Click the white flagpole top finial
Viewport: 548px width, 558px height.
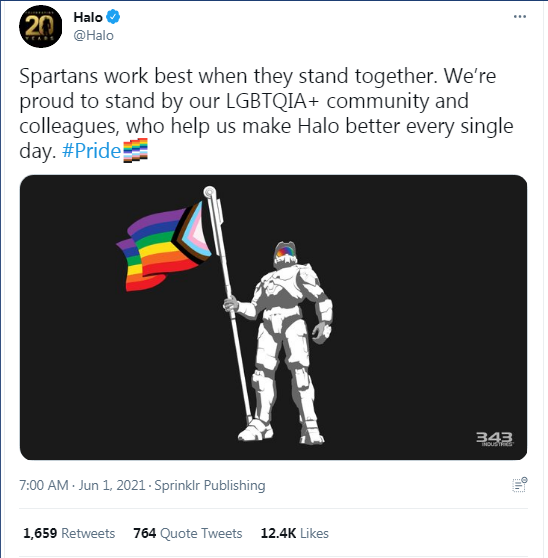(210, 192)
